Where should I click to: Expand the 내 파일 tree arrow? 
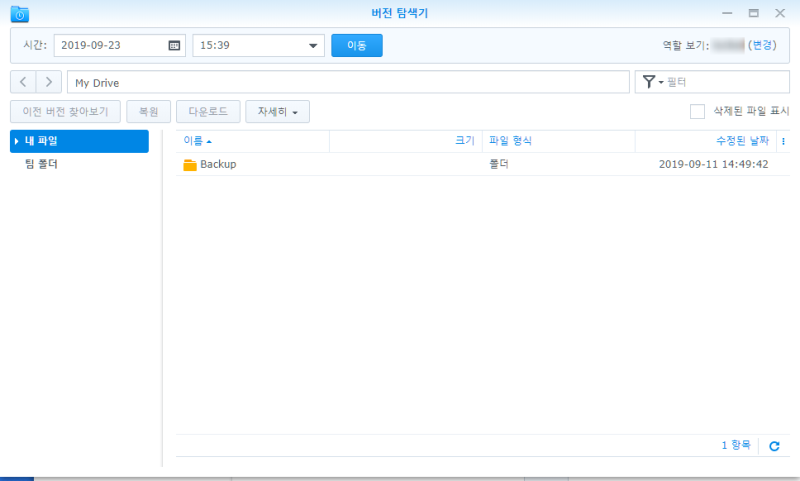click(17, 141)
